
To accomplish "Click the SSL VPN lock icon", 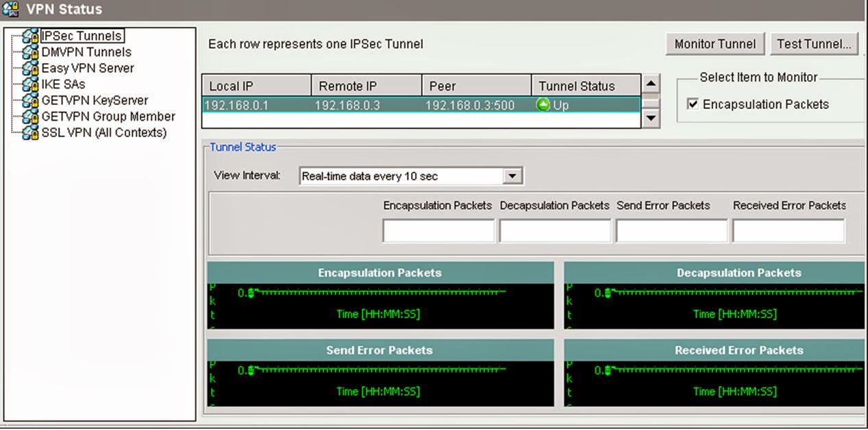I will pos(30,133).
